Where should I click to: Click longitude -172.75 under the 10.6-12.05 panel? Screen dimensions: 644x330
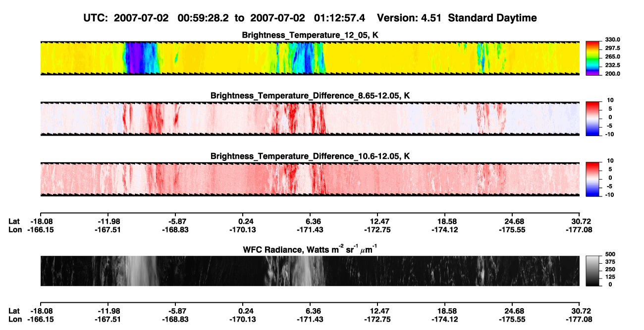(377, 230)
